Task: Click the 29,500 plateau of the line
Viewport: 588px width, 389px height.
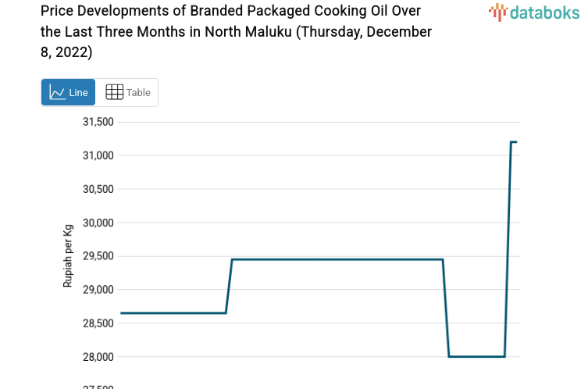Action: point(336,259)
